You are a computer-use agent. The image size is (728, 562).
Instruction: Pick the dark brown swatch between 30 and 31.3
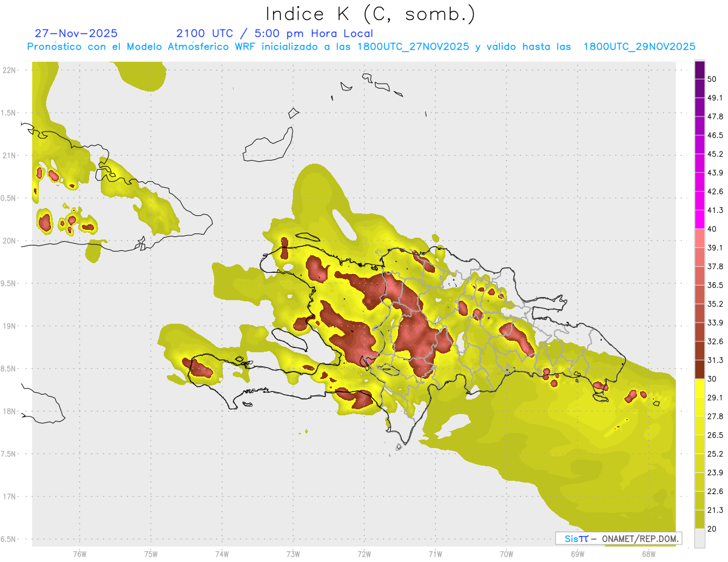(x=699, y=370)
